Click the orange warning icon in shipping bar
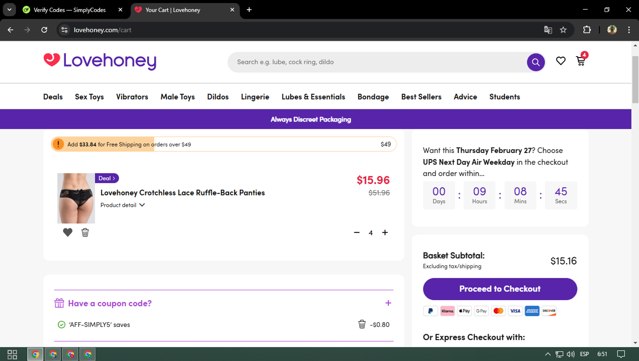The image size is (639, 361). tap(58, 144)
